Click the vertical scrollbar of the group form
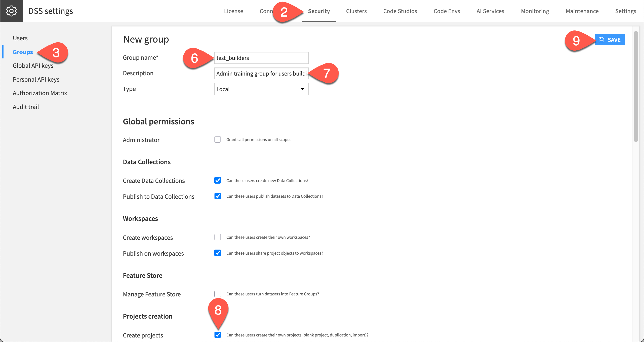Image resolution: width=644 pixels, height=342 pixels. (636, 86)
